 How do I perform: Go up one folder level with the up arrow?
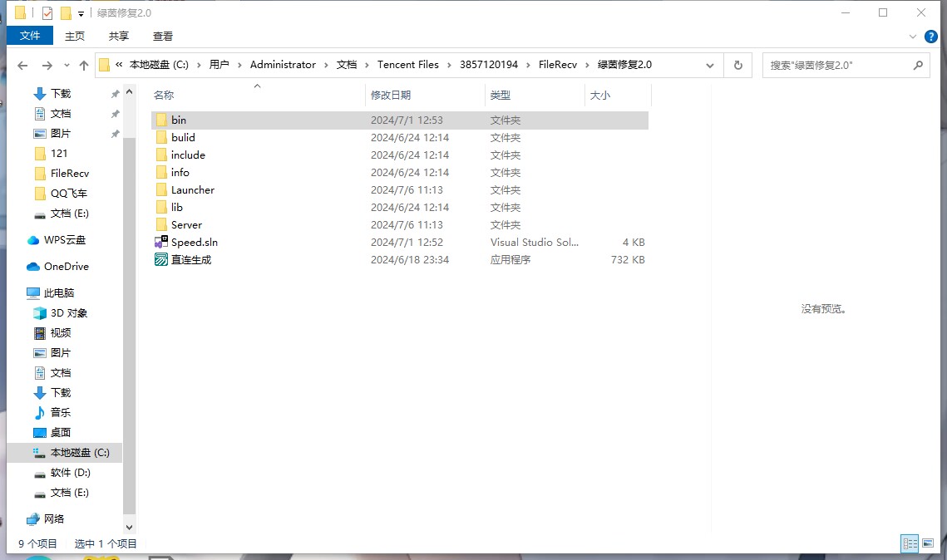[83, 65]
